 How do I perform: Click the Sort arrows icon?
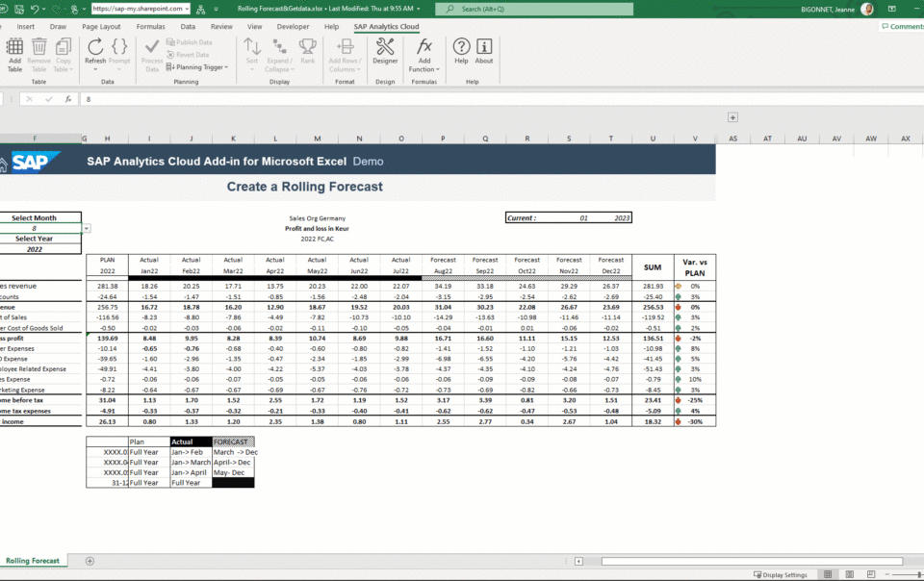(252, 47)
